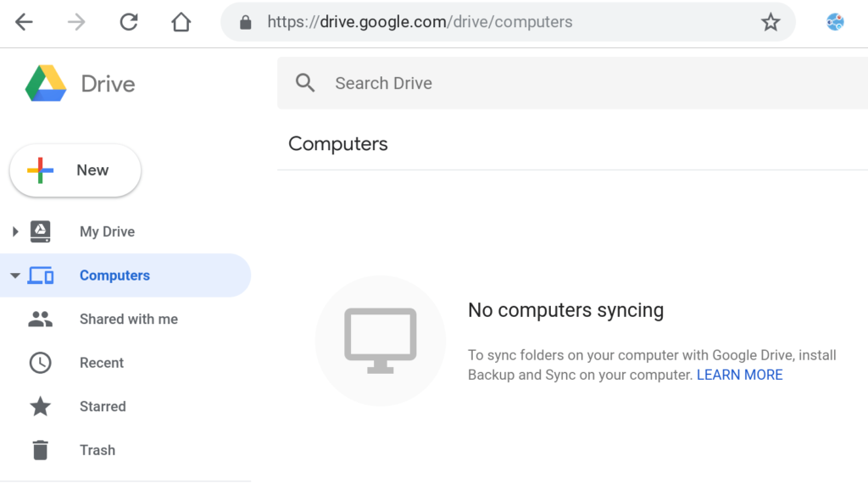Image resolution: width=868 pixels, height=484 pixels.
Task: Click the Google Drive logo
Action: coord(46,84)
